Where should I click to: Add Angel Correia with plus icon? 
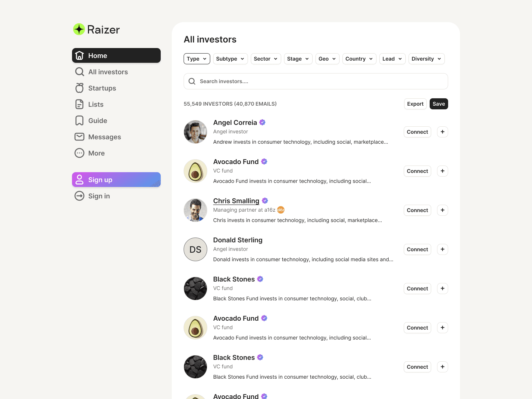[443, 132]
